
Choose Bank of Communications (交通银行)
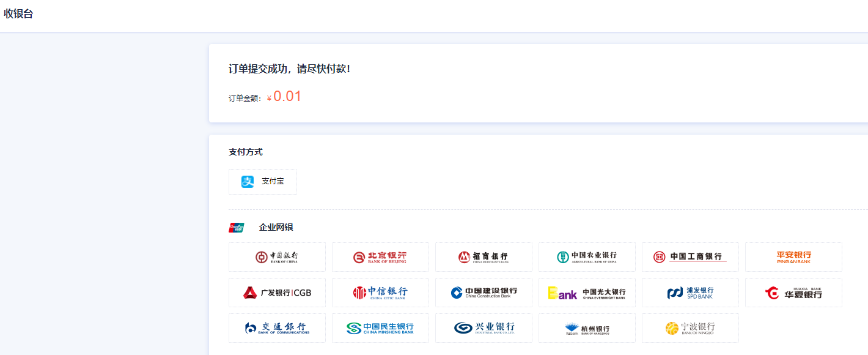pos(277,328)
